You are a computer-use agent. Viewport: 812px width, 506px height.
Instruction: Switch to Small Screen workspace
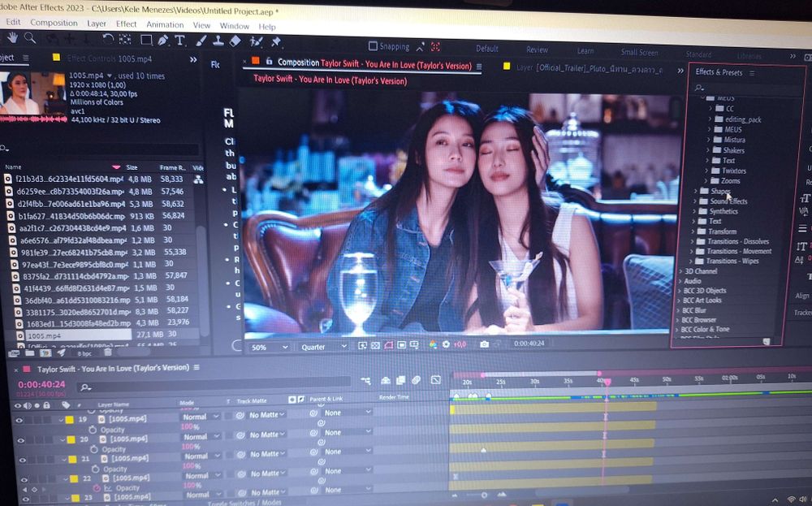point(640,52)
